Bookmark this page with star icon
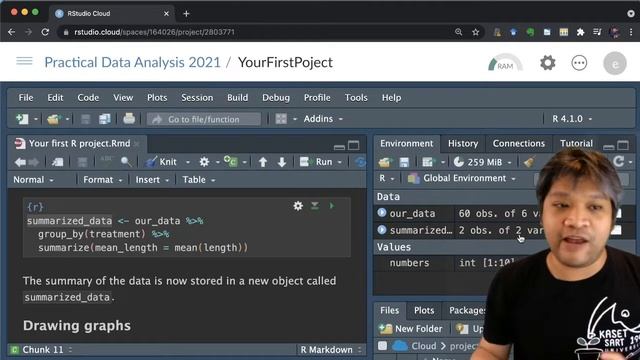The height and width of the screenshot is (360, 640). [476, 32]
